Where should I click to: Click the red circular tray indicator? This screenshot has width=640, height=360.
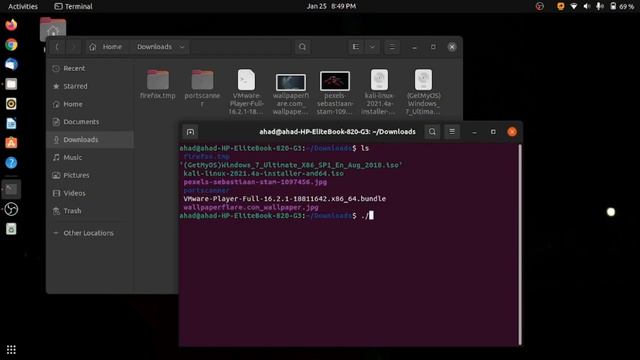pyautogui.click(x=540, y=6)
